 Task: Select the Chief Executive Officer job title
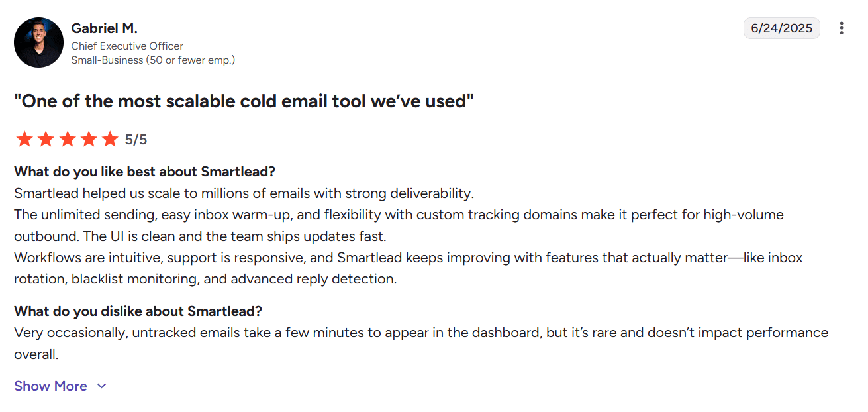pyautogui.click(x=127, y=46)
